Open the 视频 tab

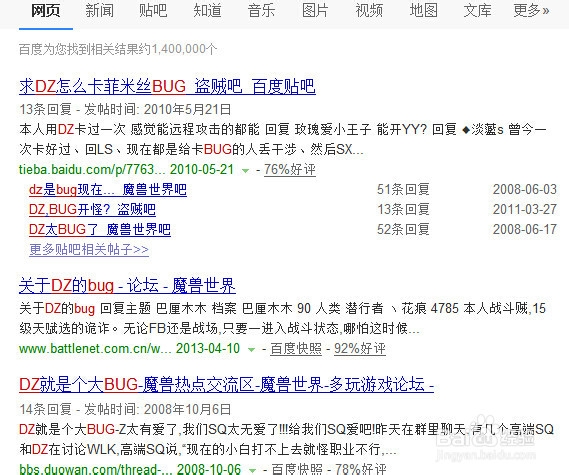369,11
